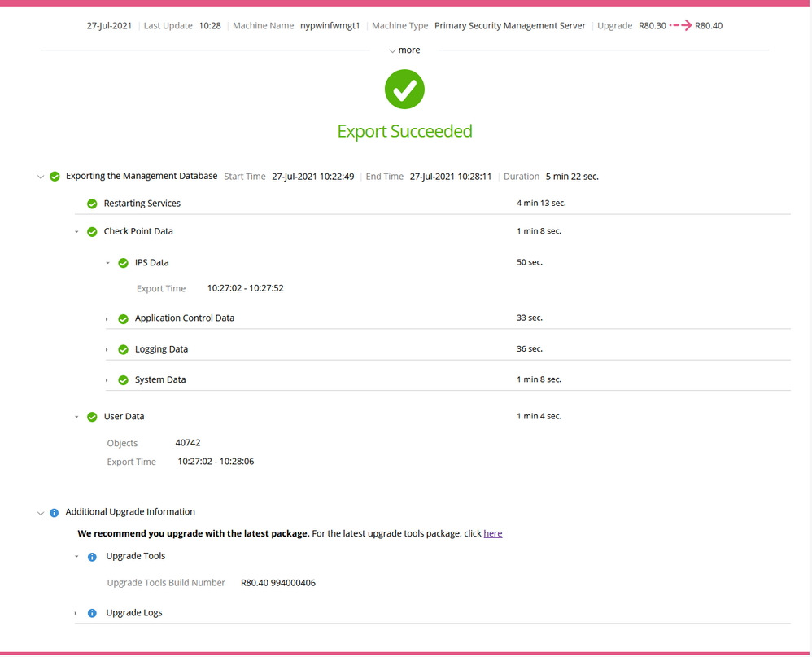
Task: Click the target version R80.40 in header
Action: point(709,25)
